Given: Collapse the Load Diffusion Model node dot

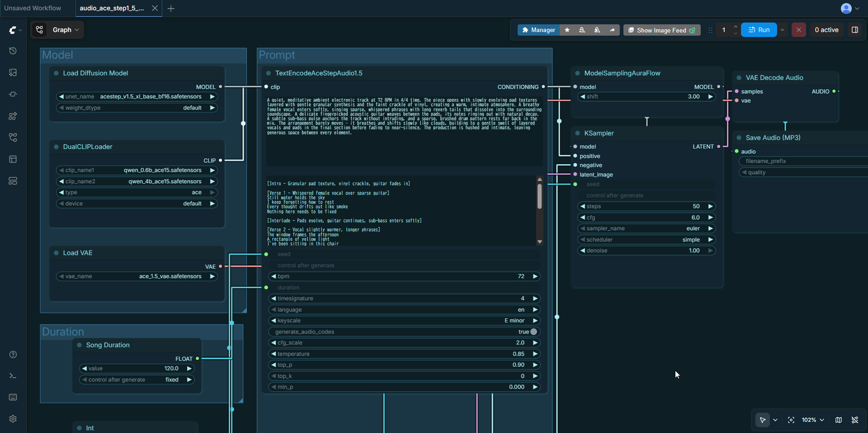Looking at the screenshot, I should [56, 73].
